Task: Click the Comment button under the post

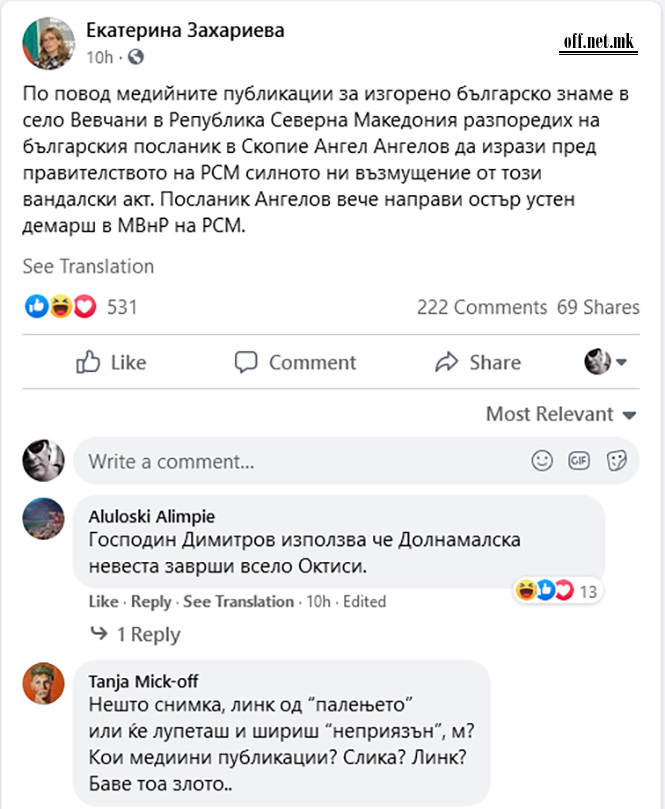Action: [295, 362]
